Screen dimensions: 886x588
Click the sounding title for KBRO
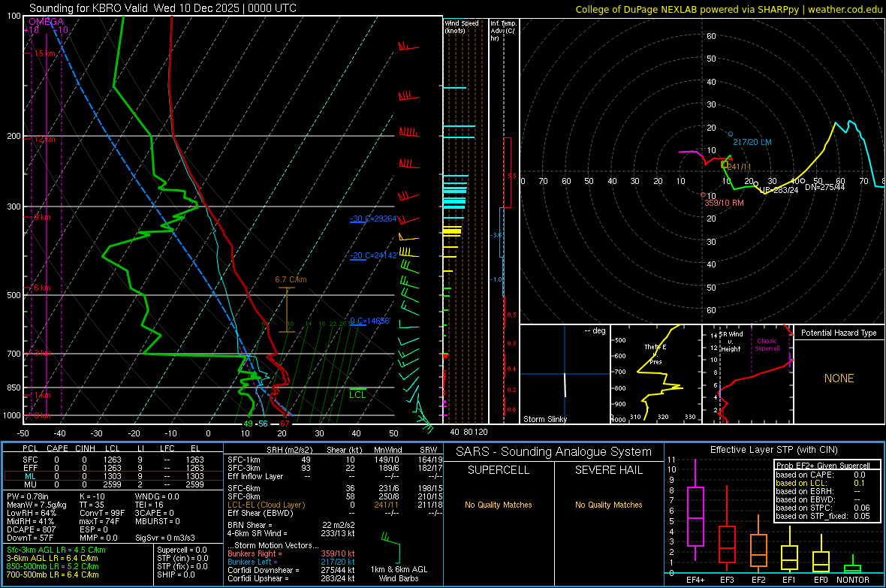point(163,8)
